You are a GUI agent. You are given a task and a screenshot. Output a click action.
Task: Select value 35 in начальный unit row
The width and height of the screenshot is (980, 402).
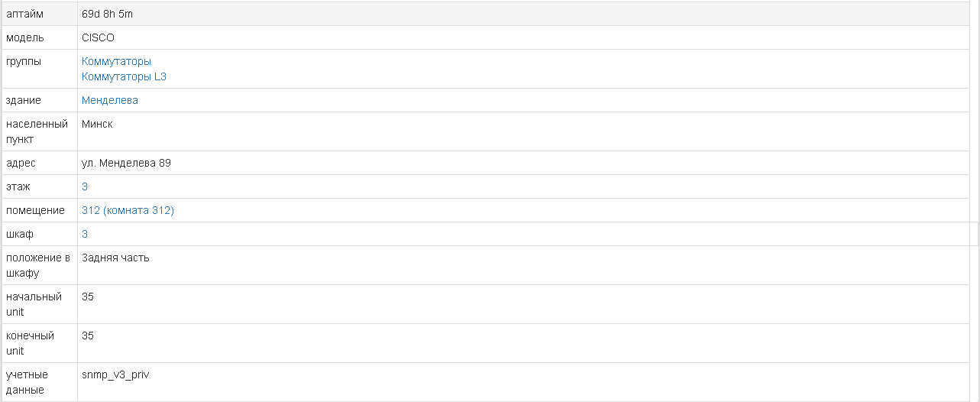(88, 297)
